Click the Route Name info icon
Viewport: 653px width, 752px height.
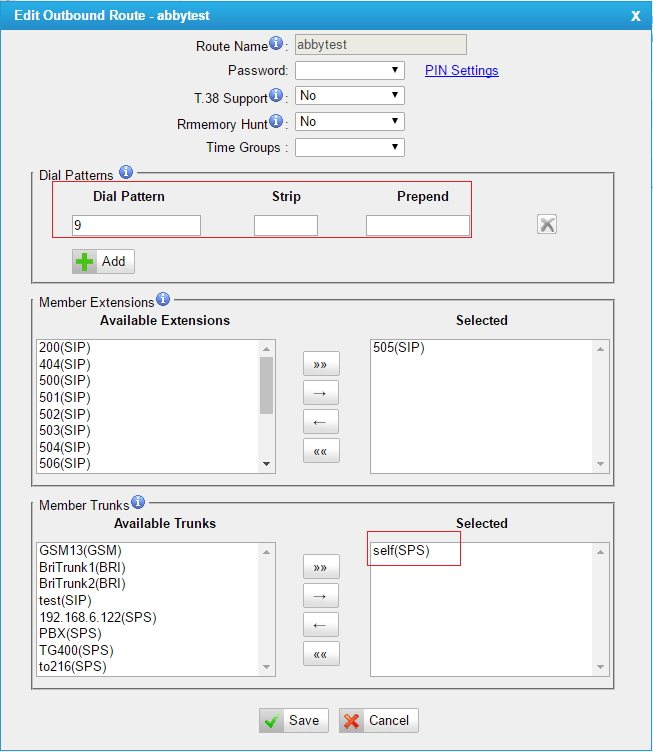(276, 43)
